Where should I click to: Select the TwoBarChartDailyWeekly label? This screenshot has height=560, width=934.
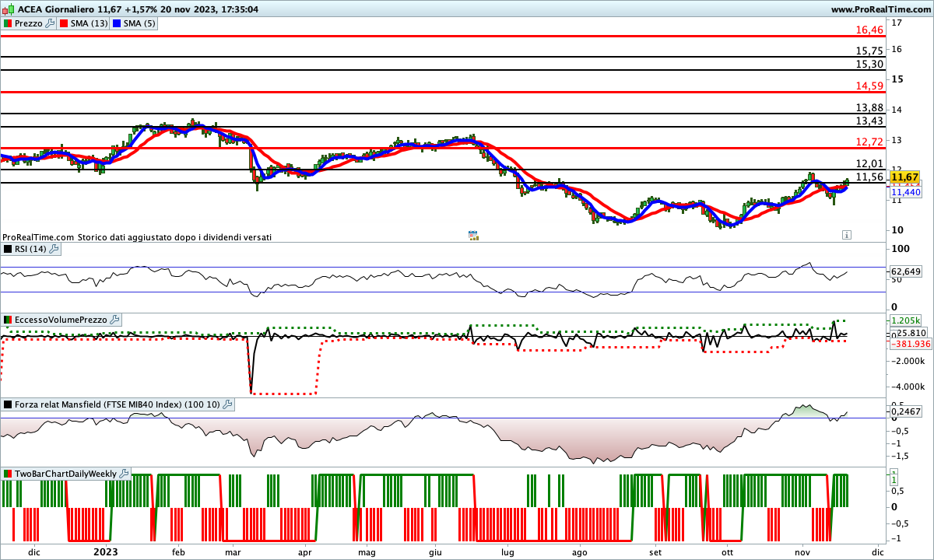pos(66,473)
